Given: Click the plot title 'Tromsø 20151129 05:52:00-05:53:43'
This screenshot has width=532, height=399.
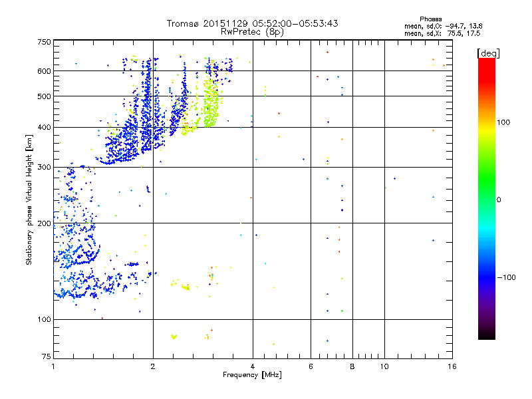Looking at the screenshot, I should [x=252, y=23].
